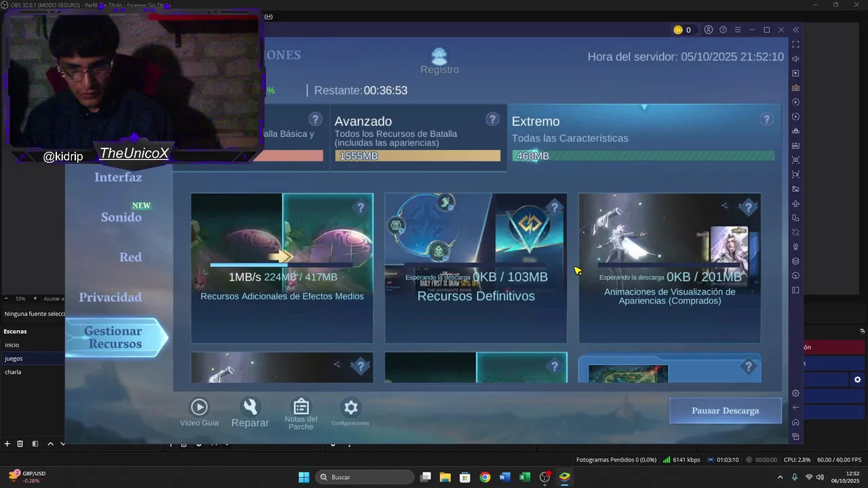Open the Video Guía play icon
868x488 pixels.
[x=199, y=407]
